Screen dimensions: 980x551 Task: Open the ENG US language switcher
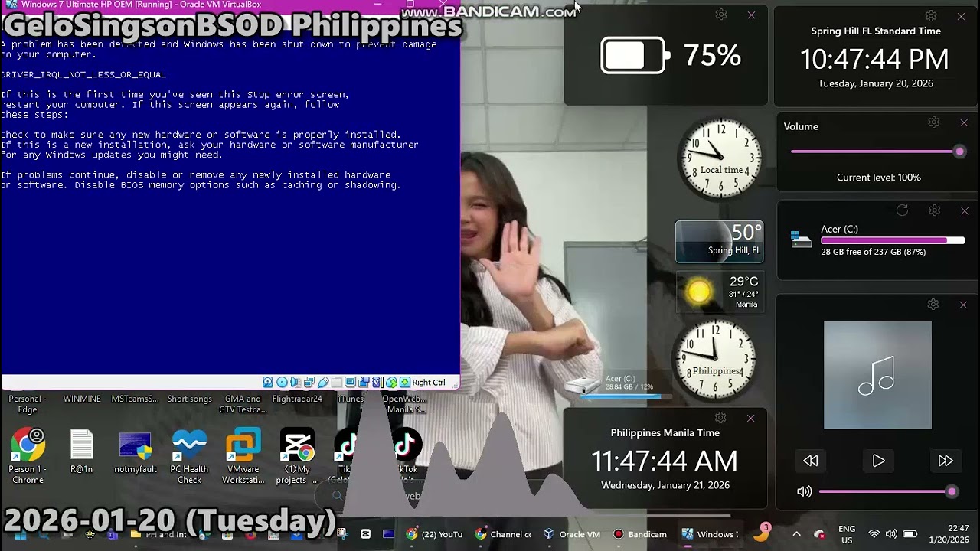847,534
